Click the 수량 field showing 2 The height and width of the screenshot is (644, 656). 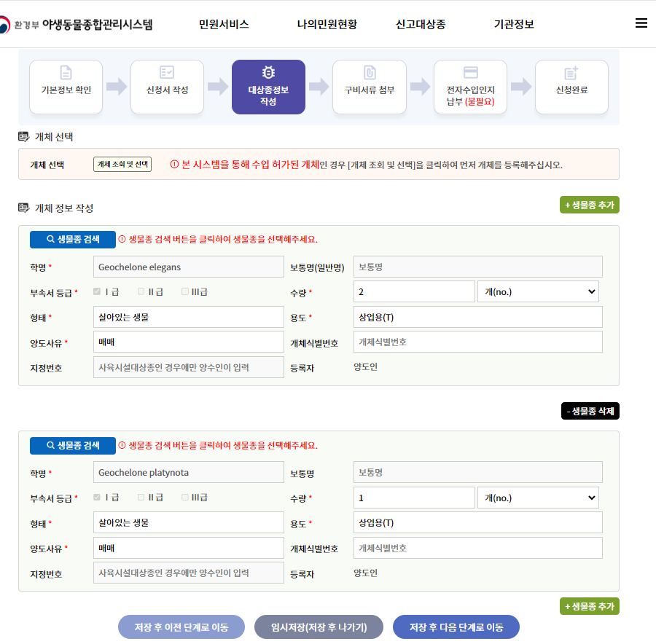(x=414, y=291)
